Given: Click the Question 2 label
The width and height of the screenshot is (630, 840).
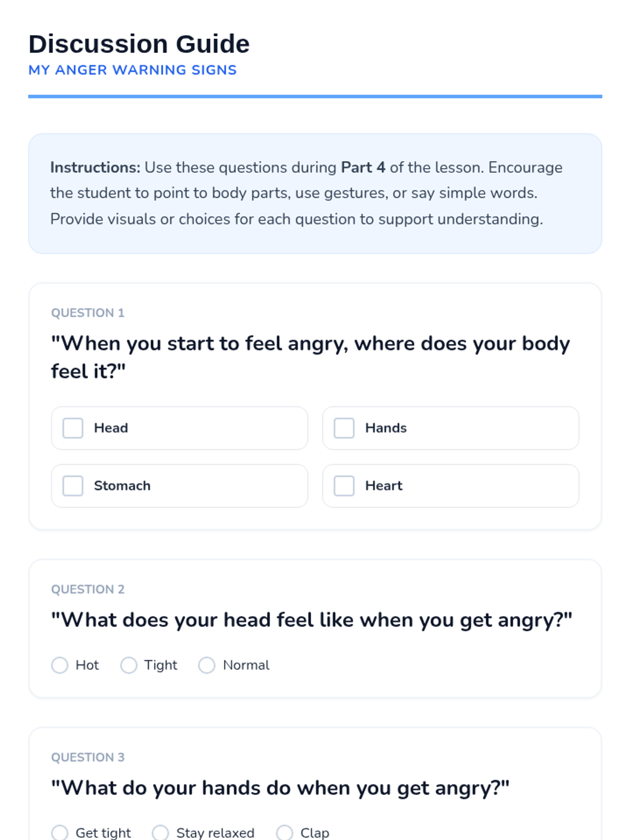Looking at the screenshot, I should click(88, 589).
